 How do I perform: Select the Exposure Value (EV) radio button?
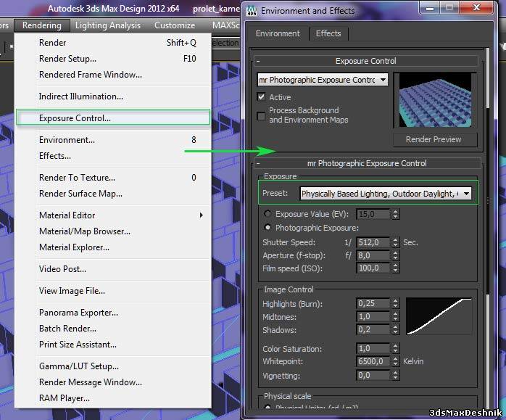(x=267, y=214)
